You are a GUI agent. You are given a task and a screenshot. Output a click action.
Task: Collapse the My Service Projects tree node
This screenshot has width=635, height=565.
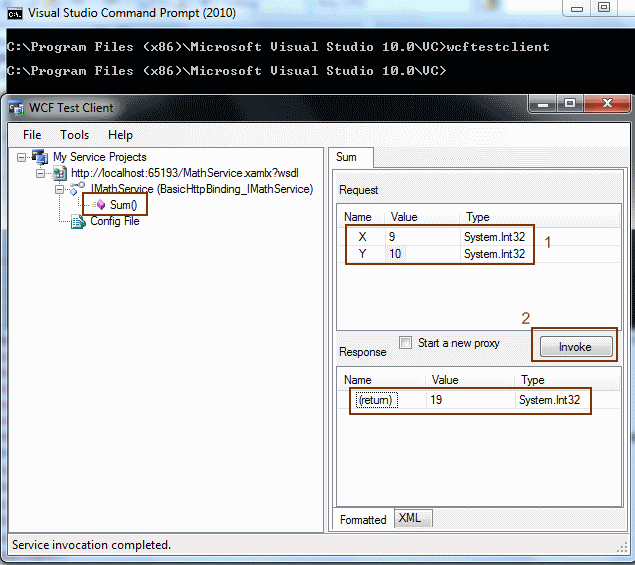[x=22, y=157]
